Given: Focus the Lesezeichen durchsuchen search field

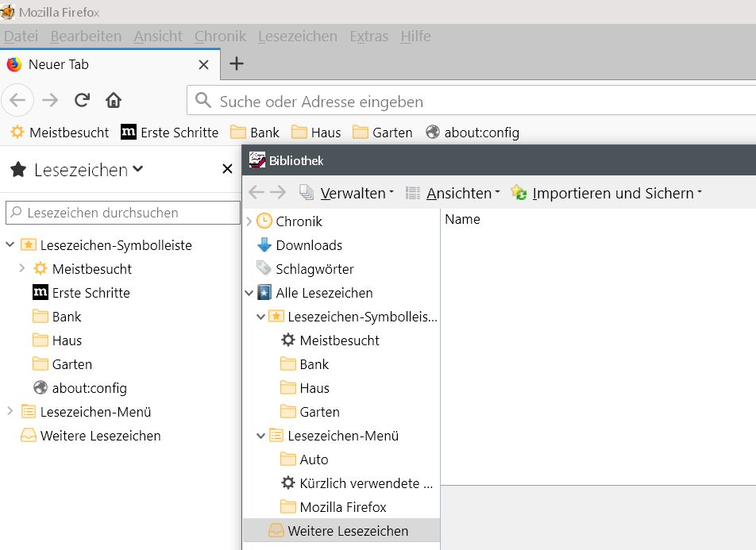Looking at the screenshot, I should [x=123, y=213].
